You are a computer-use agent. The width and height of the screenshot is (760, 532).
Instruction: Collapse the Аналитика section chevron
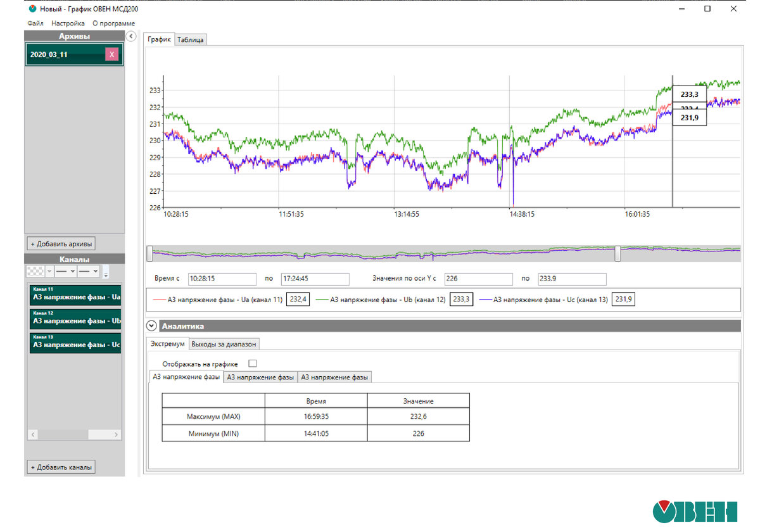[151, 326]
